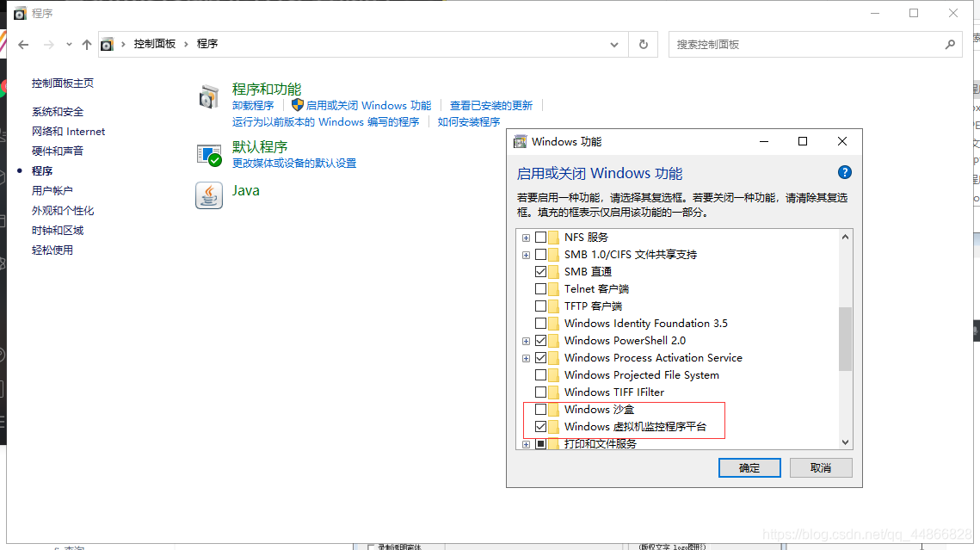Open 卸载程序 link
980x550 pixels.
[x=253, y=106]
